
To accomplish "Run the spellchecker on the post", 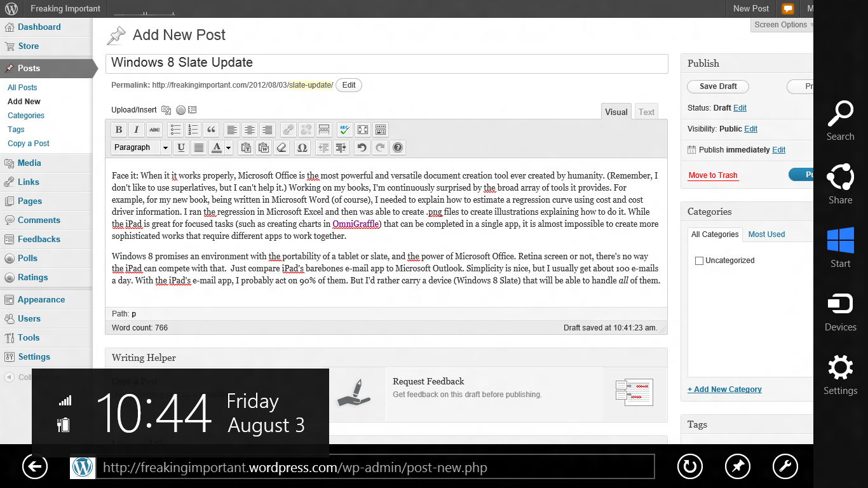I will (x=344, y=130).
